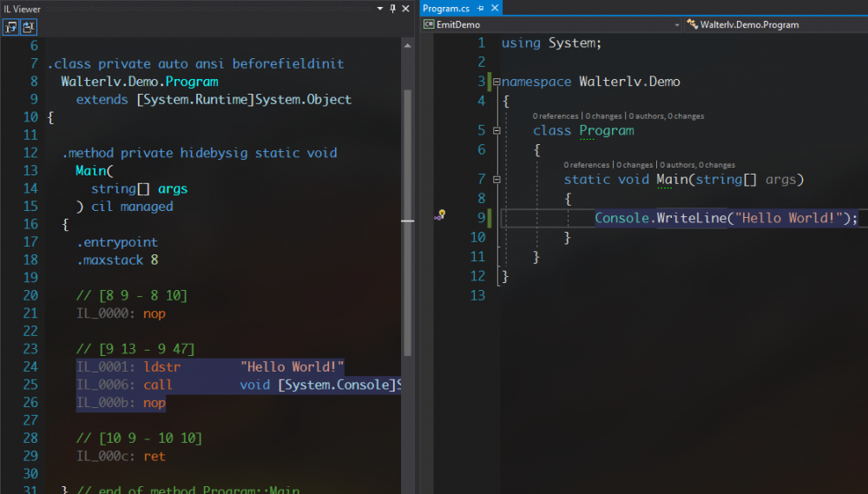Close the Program.cs tab

(494, 8)
